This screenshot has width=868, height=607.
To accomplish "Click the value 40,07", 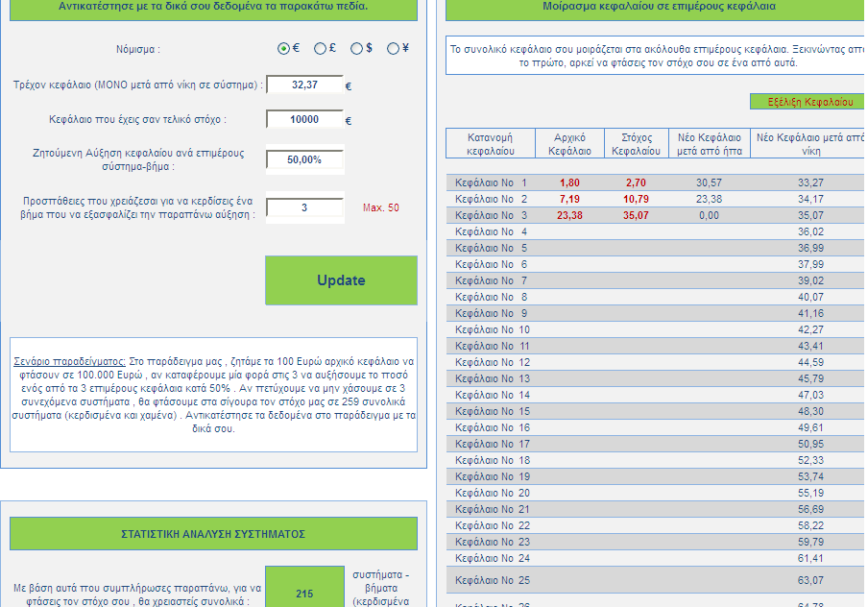I will tap(810, 297).
